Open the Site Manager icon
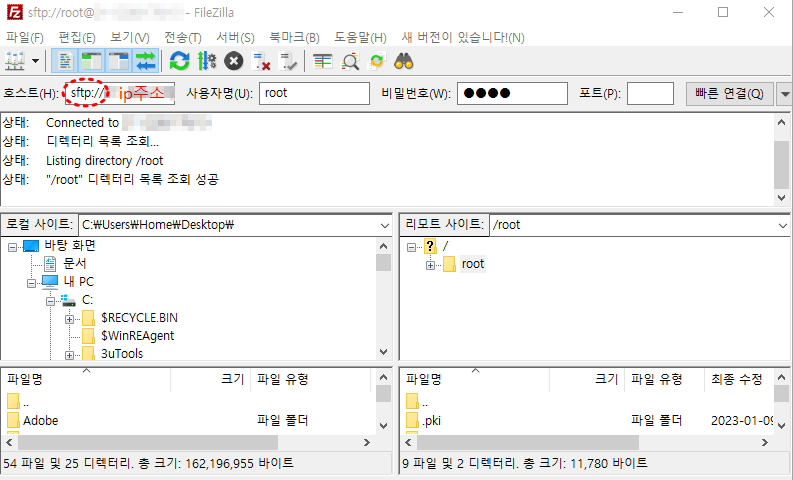The width and height of the screenshot is (793, 480). [15, 62]
